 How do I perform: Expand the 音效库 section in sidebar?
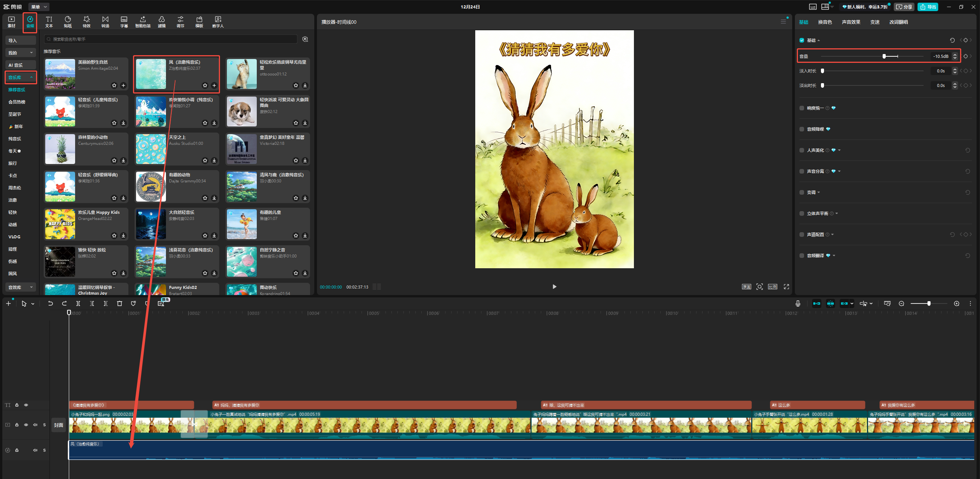[21, 287]
